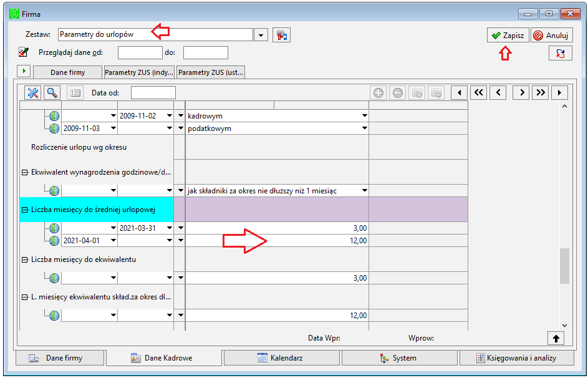This screenshot has width=588, height=378.
Task: Go to previous record chevron
Action: pyautogui.click(x=498, y=92)
